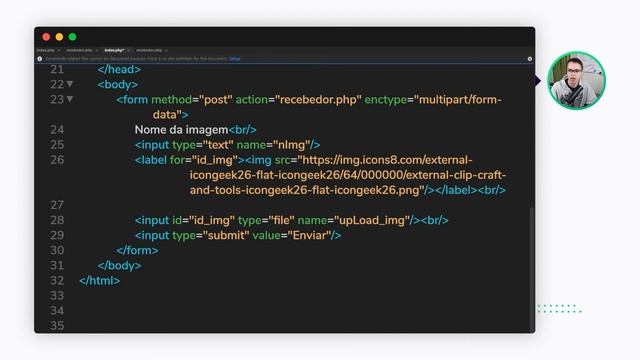
Task: Click the "Nome da imagem" text on line 24
Action: tap(181, 130)
